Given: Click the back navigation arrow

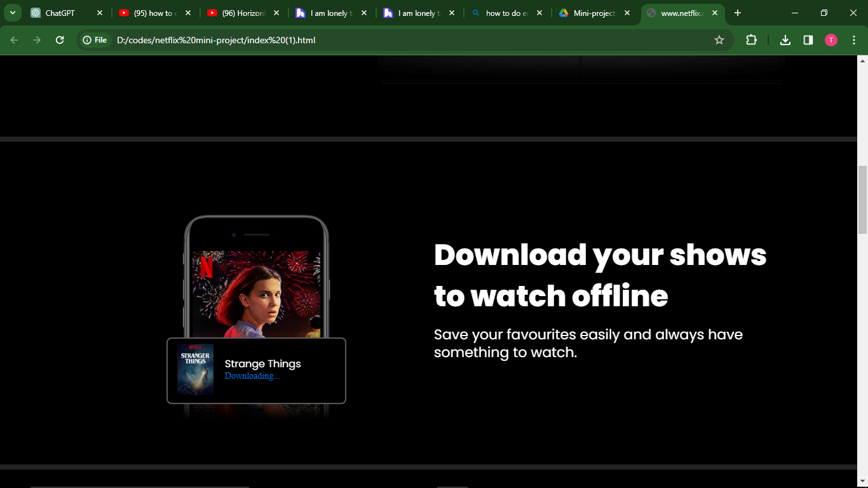Looking at the screenshot, I should [14, 40].
